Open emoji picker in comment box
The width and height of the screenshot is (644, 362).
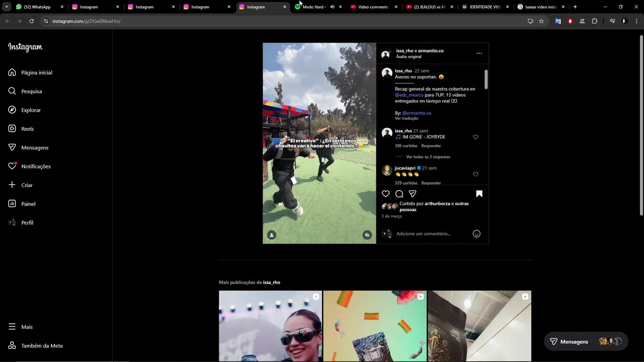click(x=476, y=233)
